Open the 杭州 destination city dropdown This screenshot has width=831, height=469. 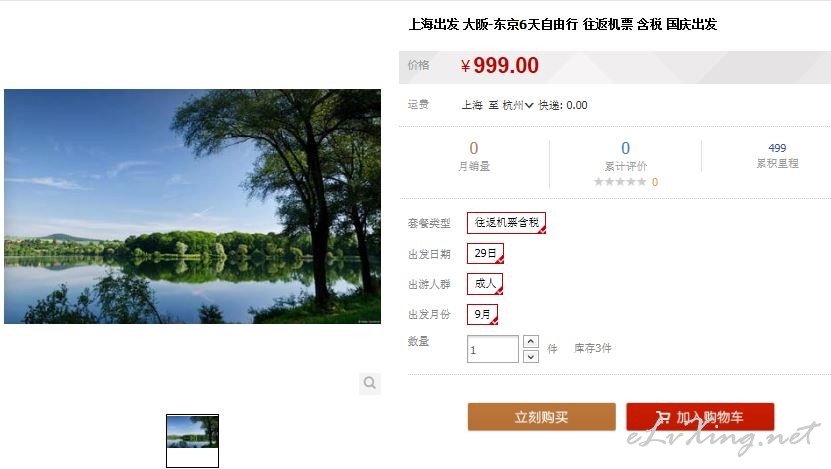(517, 105)
